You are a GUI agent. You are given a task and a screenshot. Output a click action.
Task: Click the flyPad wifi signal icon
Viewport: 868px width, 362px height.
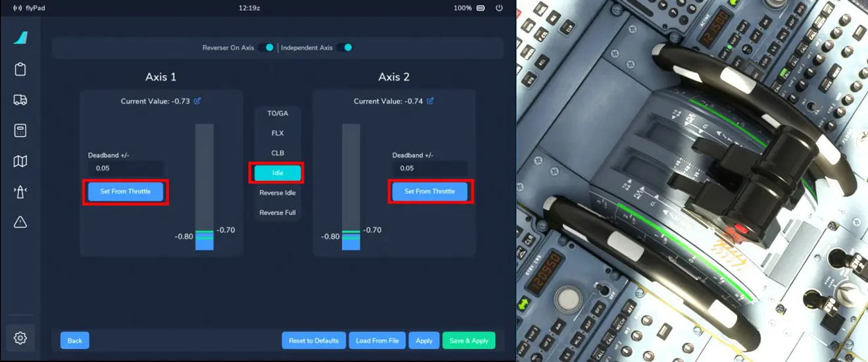16,8
